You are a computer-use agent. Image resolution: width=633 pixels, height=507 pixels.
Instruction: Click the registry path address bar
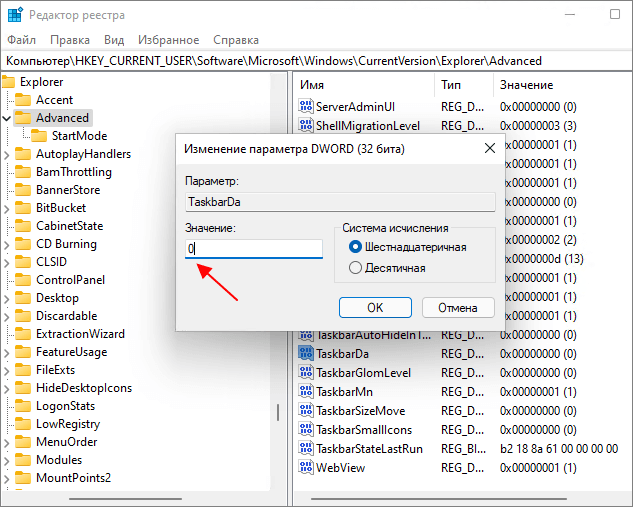point(316,61)
